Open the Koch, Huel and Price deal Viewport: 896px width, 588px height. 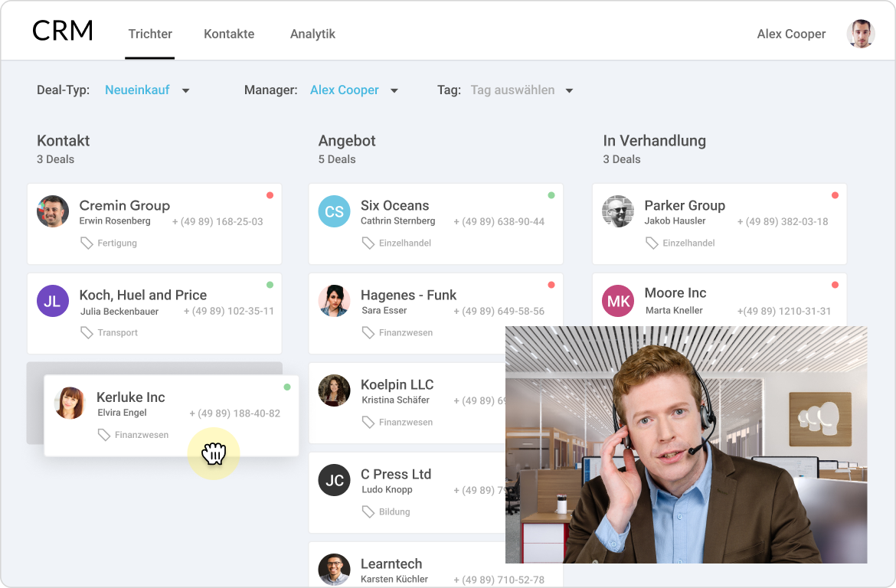pyautogui.click(x=154, y=314)
